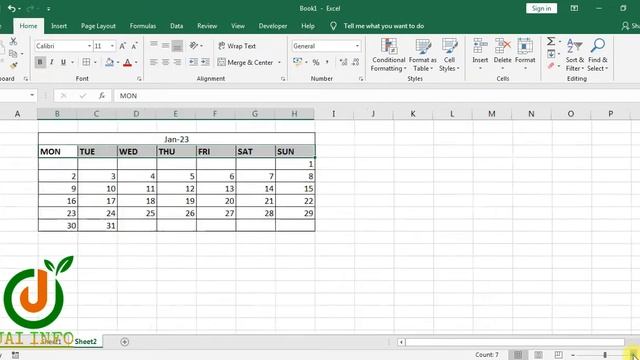
Task: Open Cell Styles gallery
Action: (x=449, y=55)
